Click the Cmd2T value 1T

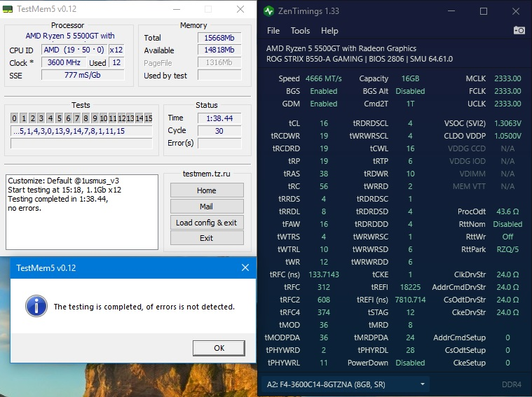tap(410, 104)
